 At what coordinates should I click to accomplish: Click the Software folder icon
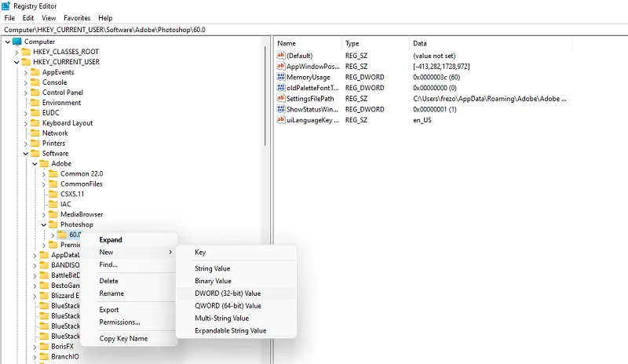35,154
